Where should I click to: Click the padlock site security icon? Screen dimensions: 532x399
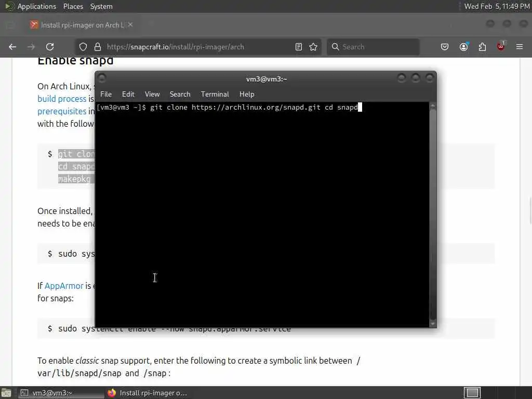point(98,47)
